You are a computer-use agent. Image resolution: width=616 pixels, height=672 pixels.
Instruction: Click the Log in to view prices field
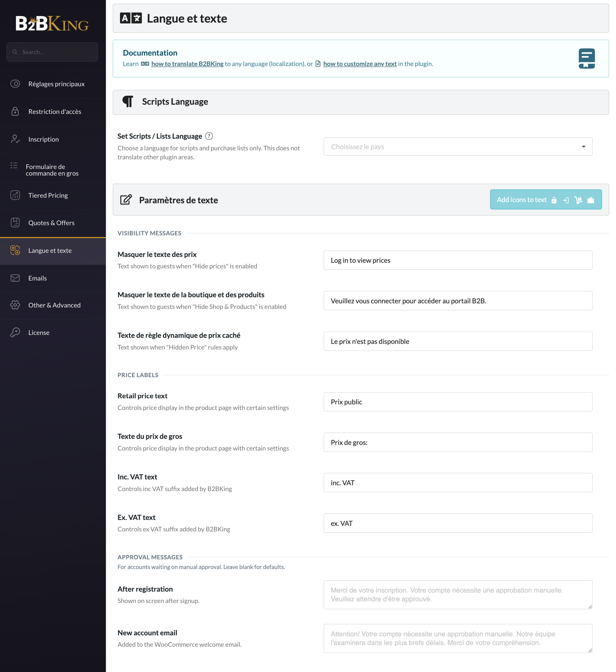pyautogui.click(x=458, y=260)
